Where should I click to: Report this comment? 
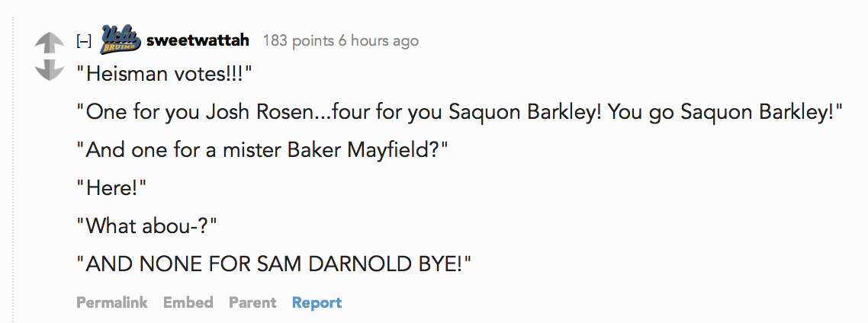coord(317,302)
